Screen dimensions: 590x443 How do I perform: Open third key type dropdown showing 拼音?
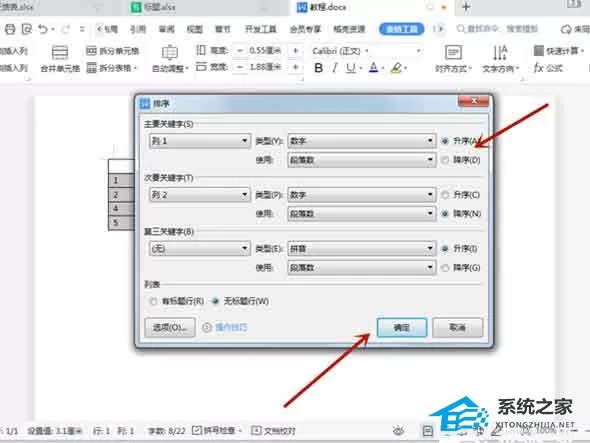pyautogui.click(x=362, y=249)
